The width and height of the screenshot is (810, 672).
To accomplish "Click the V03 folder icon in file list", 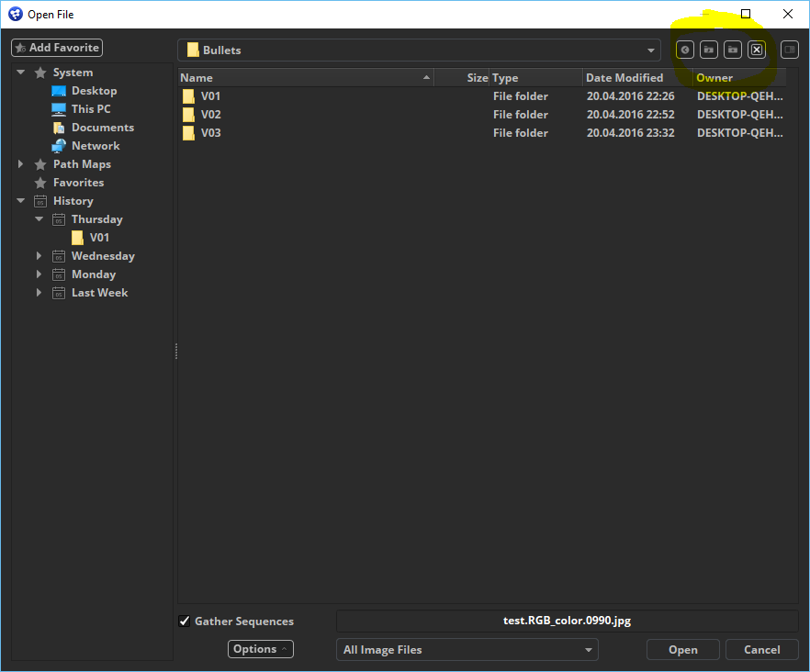I will (x=188, y=133).
